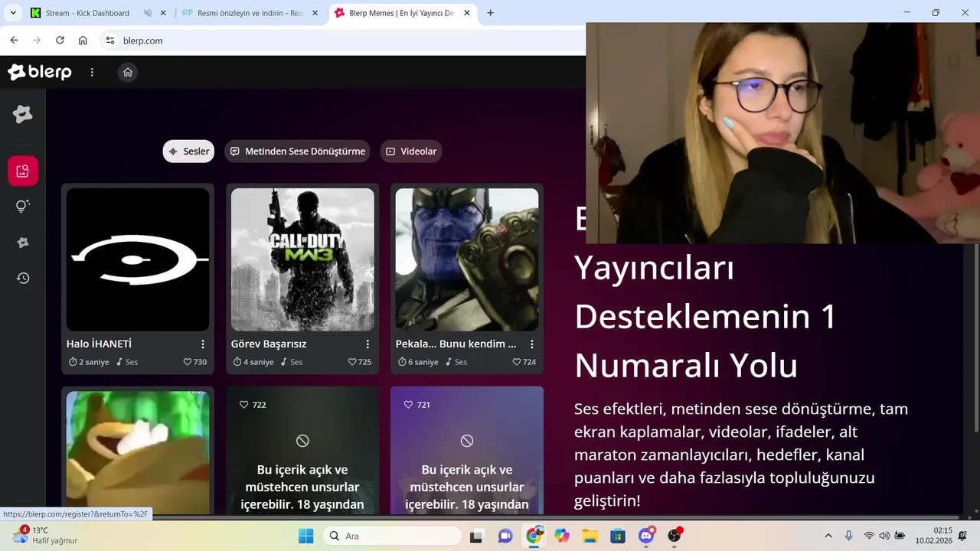
Task: Like the blocked card with 722 hearts
Action: 253,404
